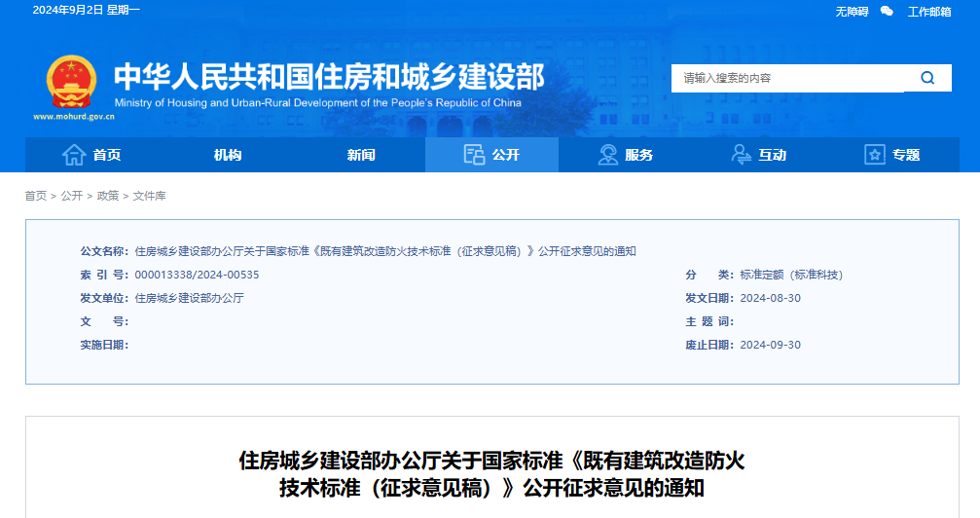Click the bold article headline
Screen dimensions: 980x518
click(491, 474)
